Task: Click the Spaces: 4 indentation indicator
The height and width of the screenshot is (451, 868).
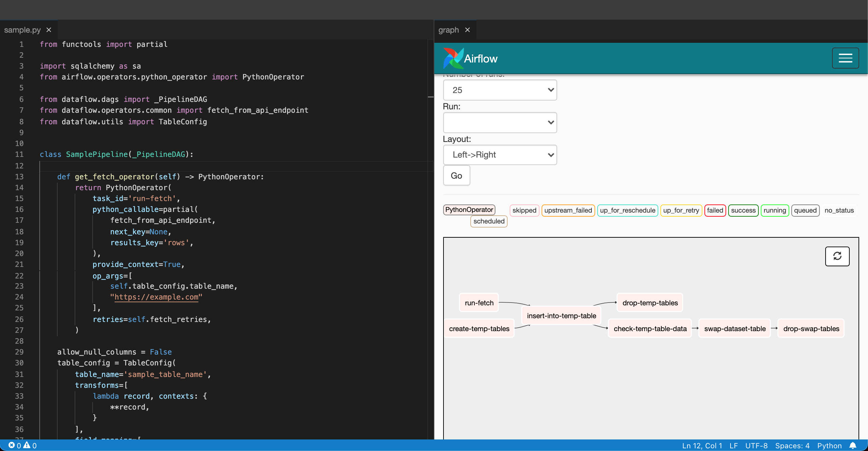Action: 792,445
